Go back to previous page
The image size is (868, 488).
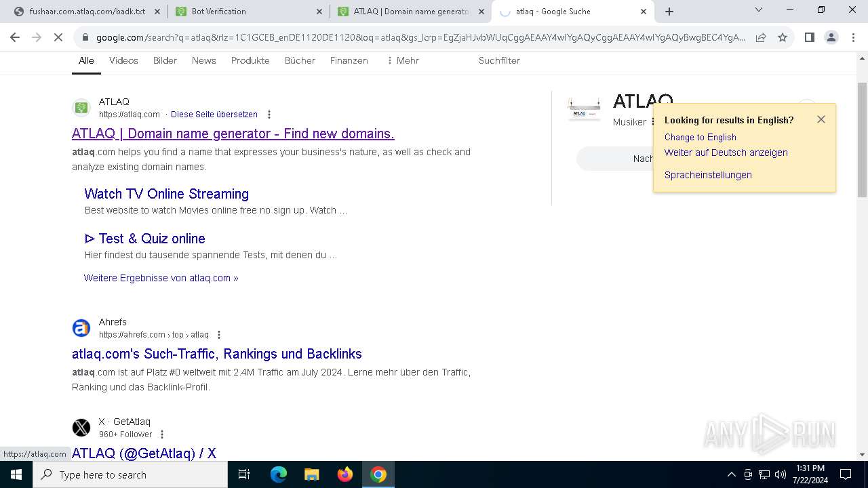pyautogui.click(x=15, y=38)
